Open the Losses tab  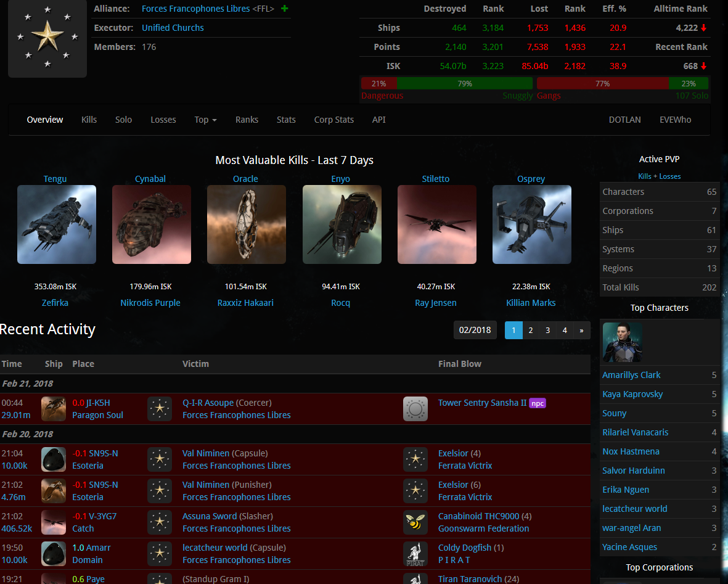pos(163,120)
